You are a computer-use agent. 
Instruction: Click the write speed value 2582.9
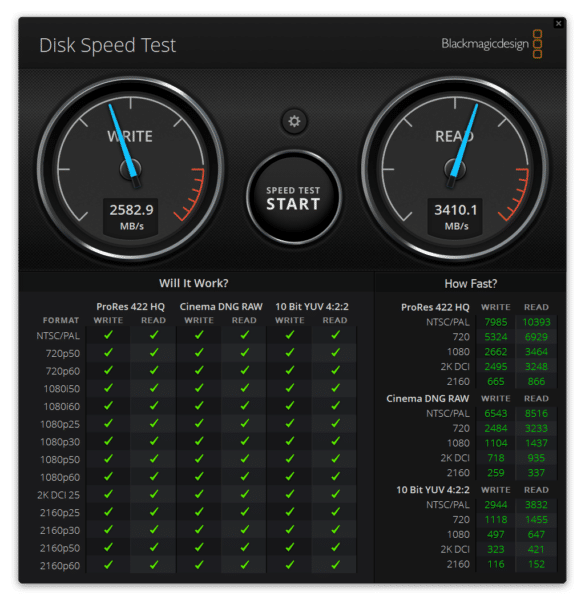point(131,210)
